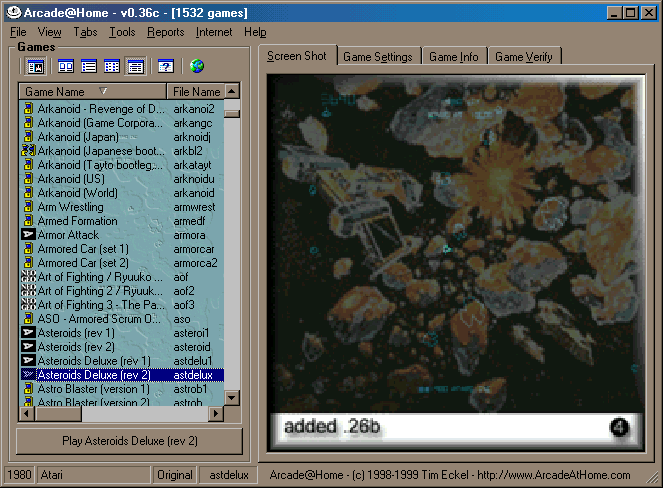The image size is (663, 488).
Task: Click the horizontal scroll left arrow
Action: 27,413
